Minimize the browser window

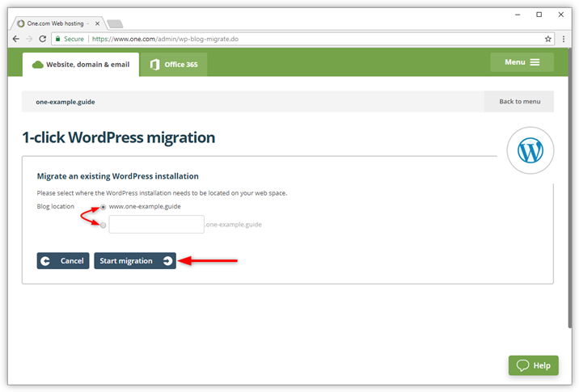[x=518, y=15]
